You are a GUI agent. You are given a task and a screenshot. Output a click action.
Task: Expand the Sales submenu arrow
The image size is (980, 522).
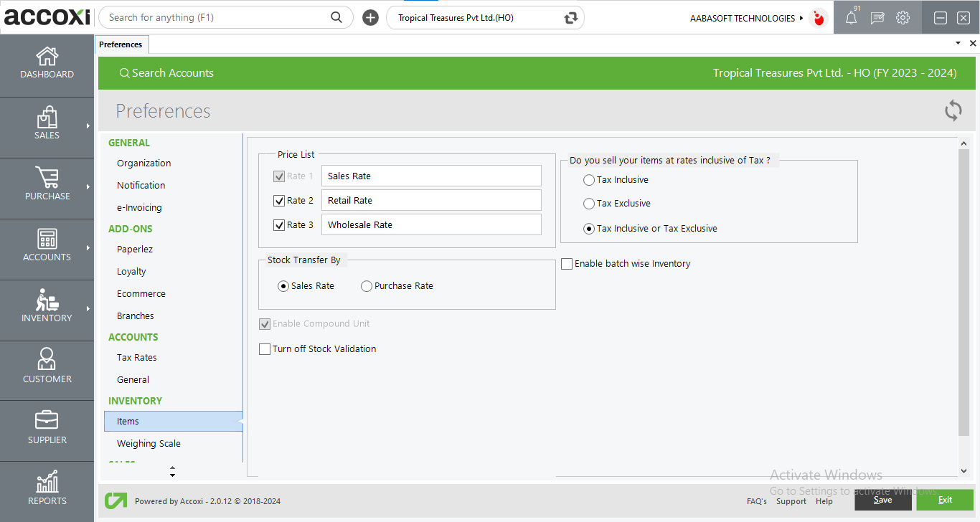coord(88,126)
